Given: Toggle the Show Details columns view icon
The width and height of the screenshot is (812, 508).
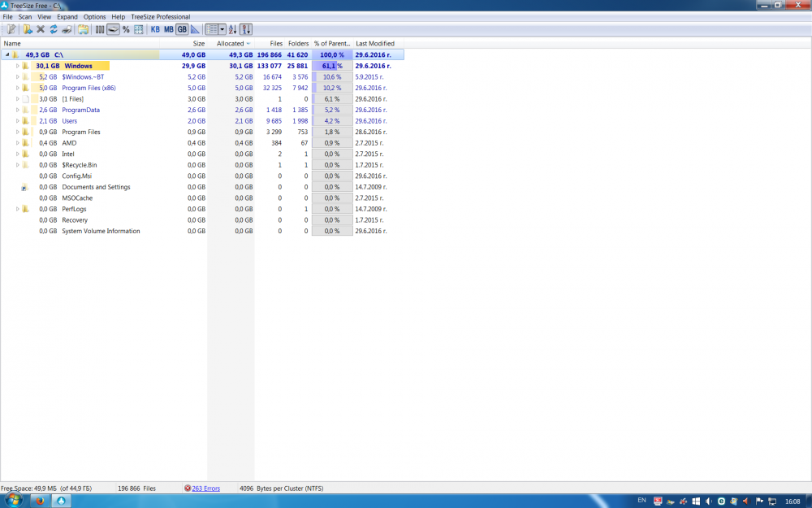Looking at the screenshot, I should pyautogui.click(x=211, y=29).
